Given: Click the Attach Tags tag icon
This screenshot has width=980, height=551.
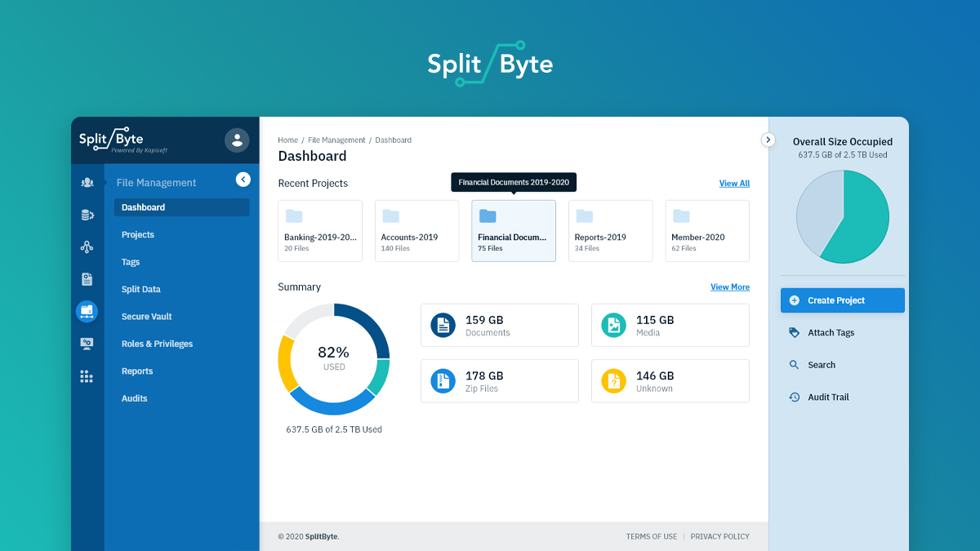Looking at the screenshot, I should 794,332.
